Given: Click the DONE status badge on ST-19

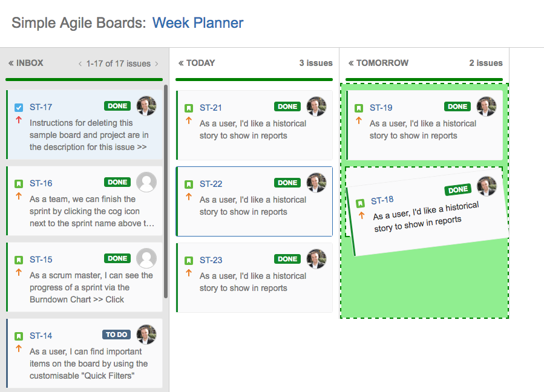Looking at the screenshot, I should tap(457, 106).
